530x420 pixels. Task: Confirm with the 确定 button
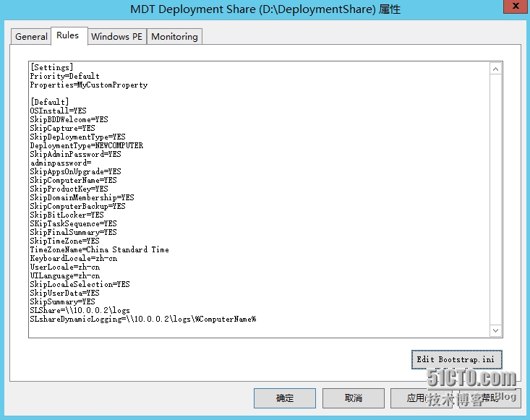pyautogui.click(x=285, y=398)
